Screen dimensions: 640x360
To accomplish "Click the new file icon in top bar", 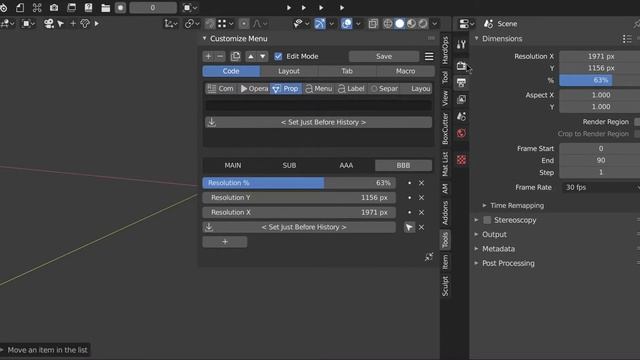I will click(x=20, y=7).
